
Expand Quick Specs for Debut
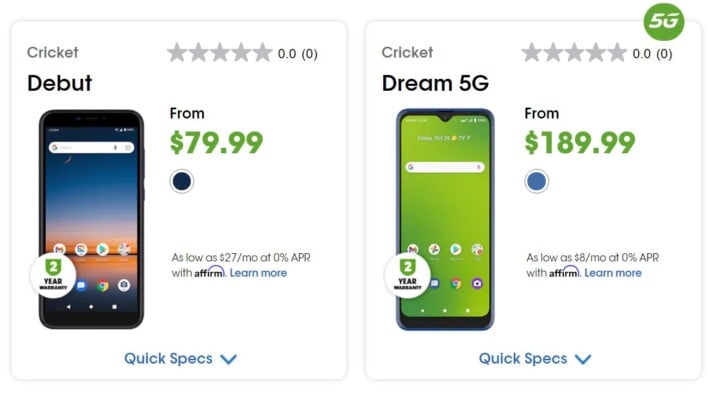click(x=181, y=358)
